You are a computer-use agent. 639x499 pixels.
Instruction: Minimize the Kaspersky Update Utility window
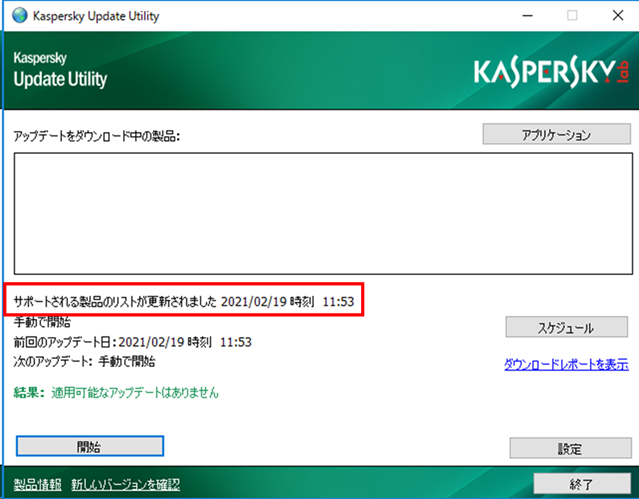(x=528, y=15)
